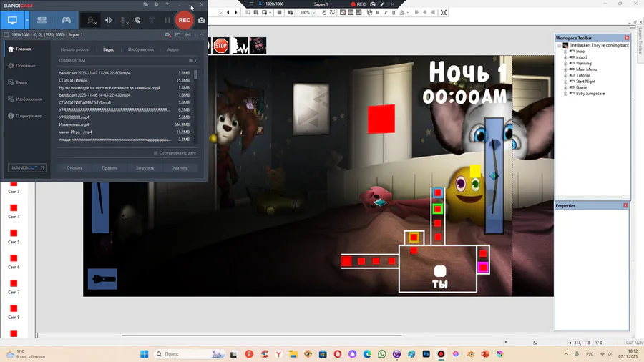Open Видео settings in sidebar

[x=18, y=82]
